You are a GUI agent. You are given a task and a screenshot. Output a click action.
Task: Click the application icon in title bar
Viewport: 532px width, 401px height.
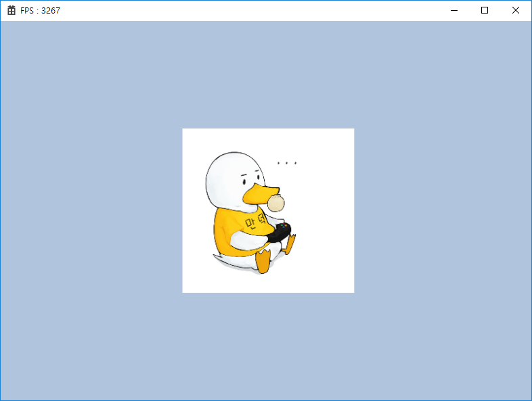point(12,11)
